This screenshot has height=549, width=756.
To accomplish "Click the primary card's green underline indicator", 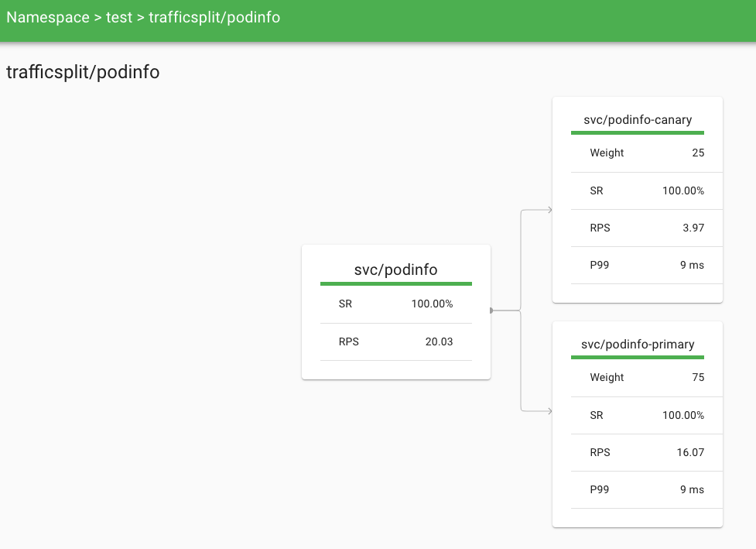I will pyautogui.click(x=637, y=358).
